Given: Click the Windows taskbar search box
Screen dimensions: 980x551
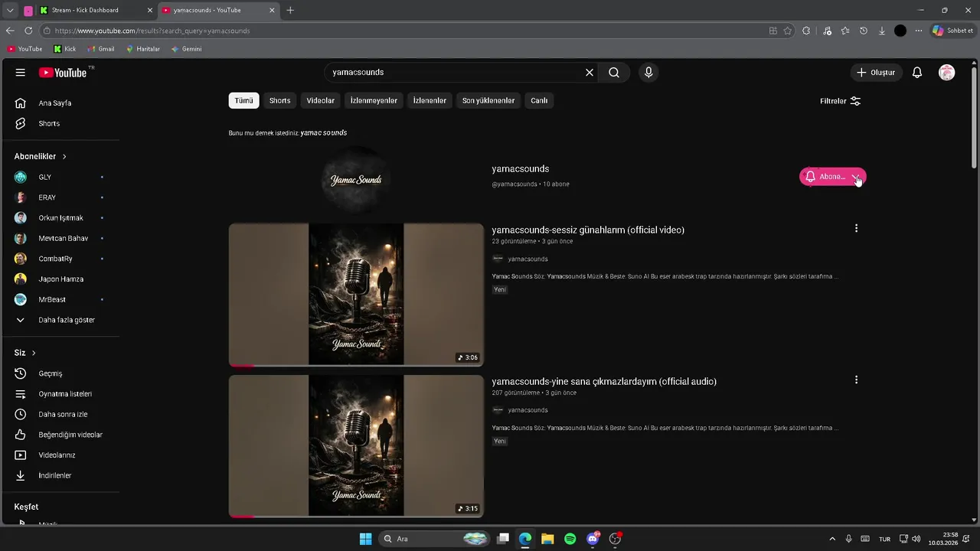Looking at the screenshot, I should [x=434, y=539].
